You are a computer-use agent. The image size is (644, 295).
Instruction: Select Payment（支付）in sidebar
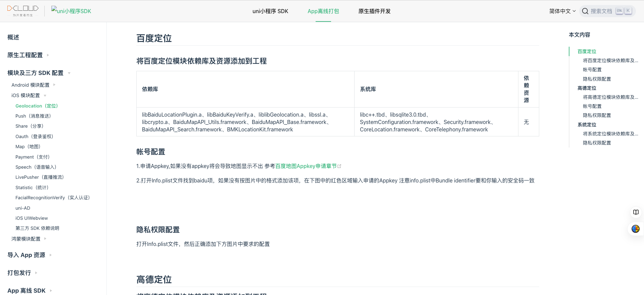[32, 157]
